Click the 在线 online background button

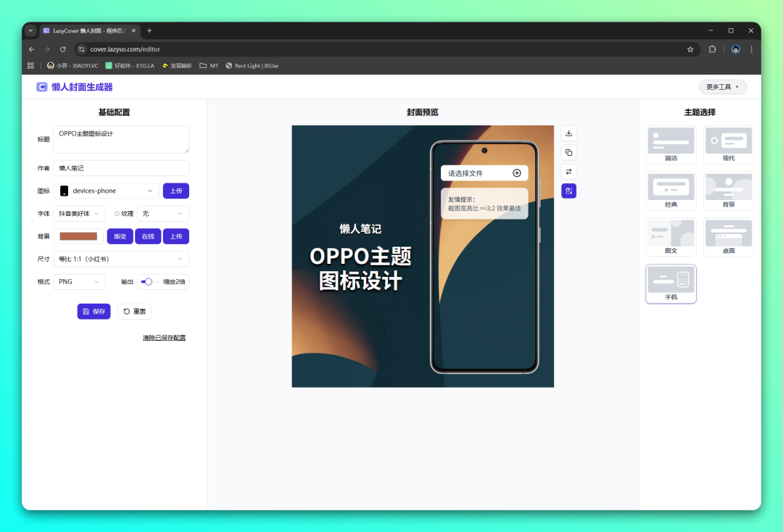[148, 236]
